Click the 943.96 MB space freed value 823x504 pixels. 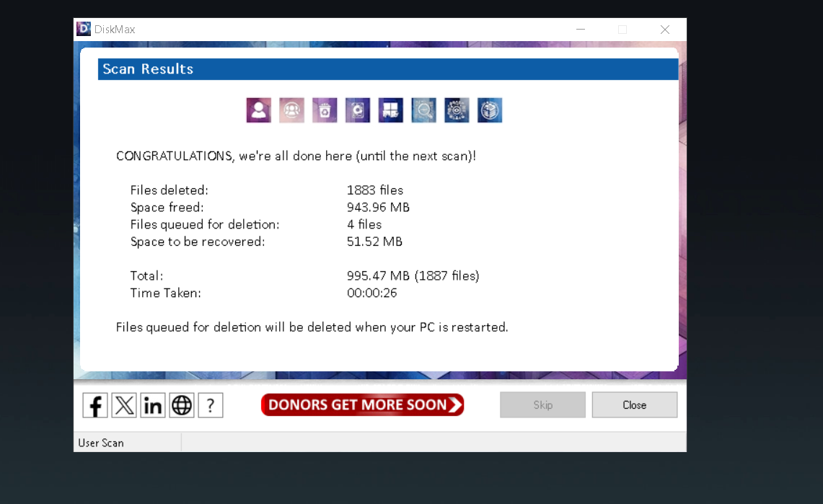(x=378, y=207)
